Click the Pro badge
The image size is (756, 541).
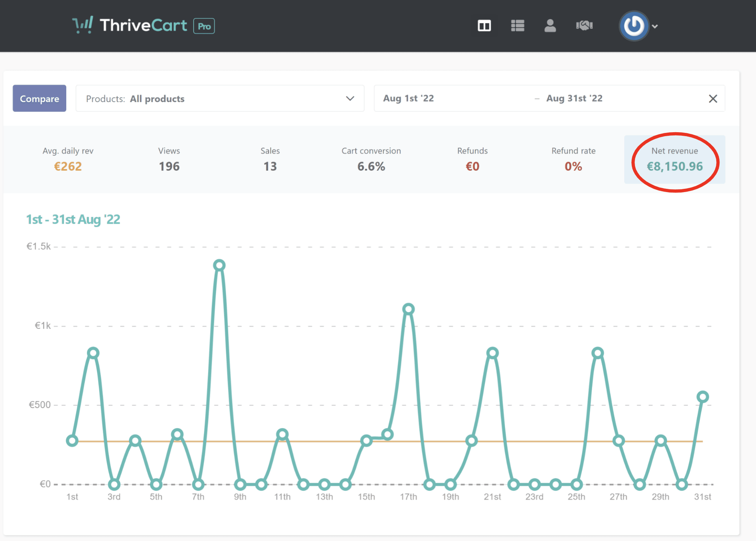(204, 26)
